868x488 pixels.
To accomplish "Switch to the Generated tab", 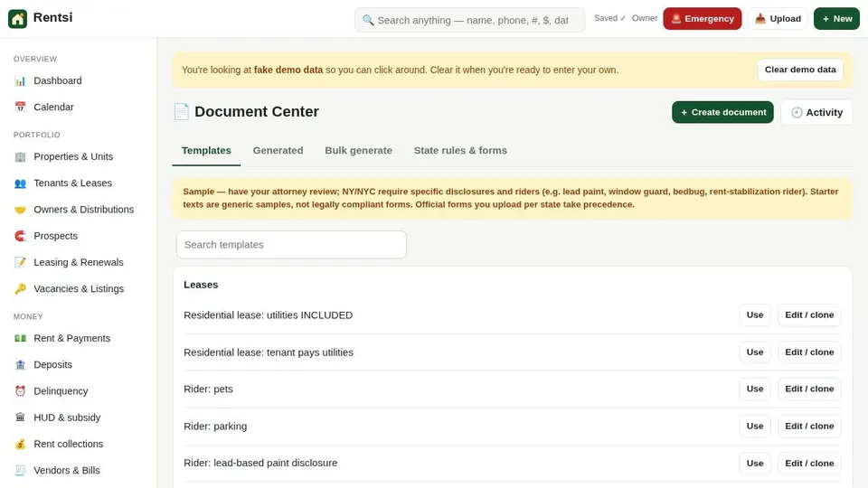I will coord(278,151).
